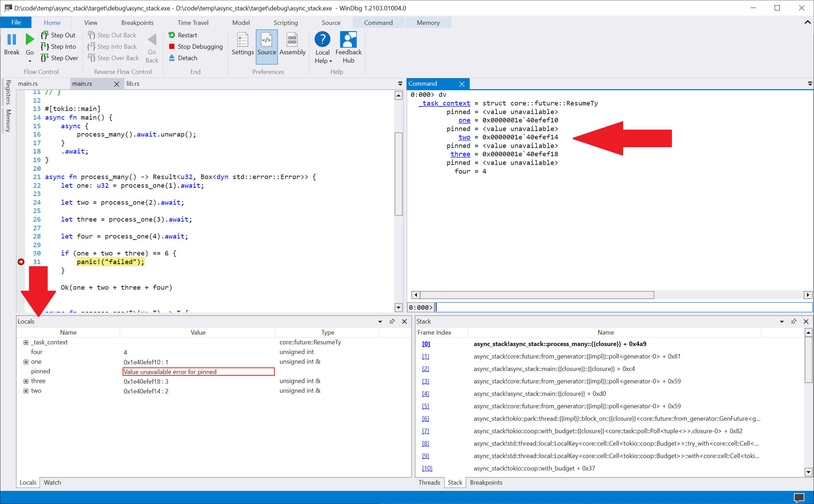Click the 'one' link in dv output
Screen dimensions: 814x504
coord(464,120)
